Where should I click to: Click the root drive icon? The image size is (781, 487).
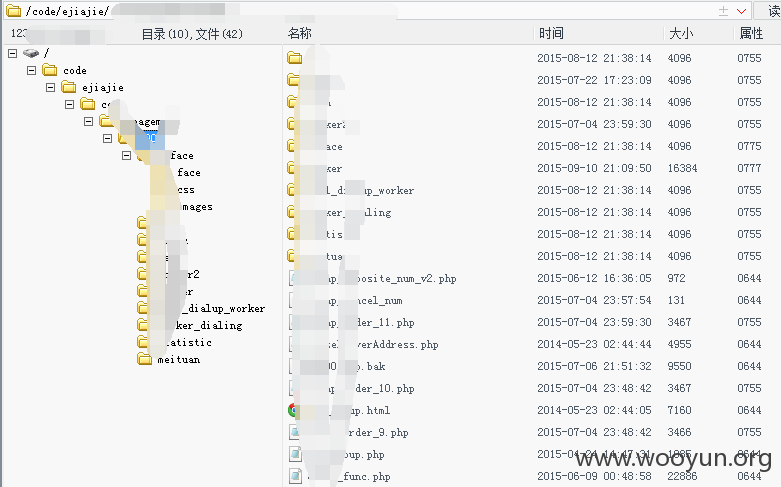[31, 53]
